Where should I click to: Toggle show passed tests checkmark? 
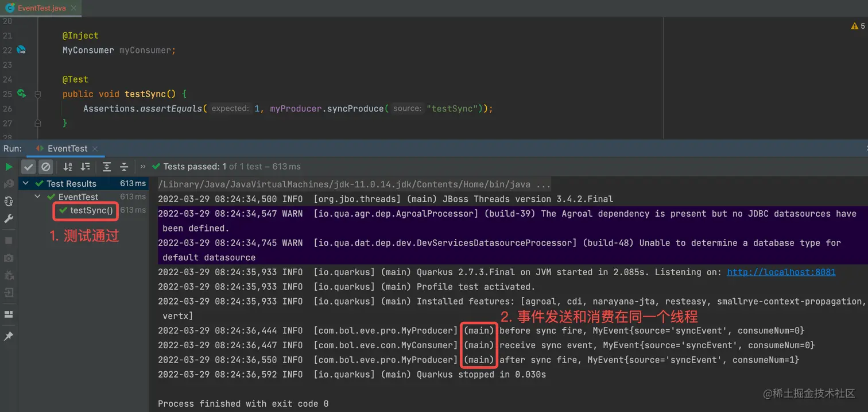[29, 167]
